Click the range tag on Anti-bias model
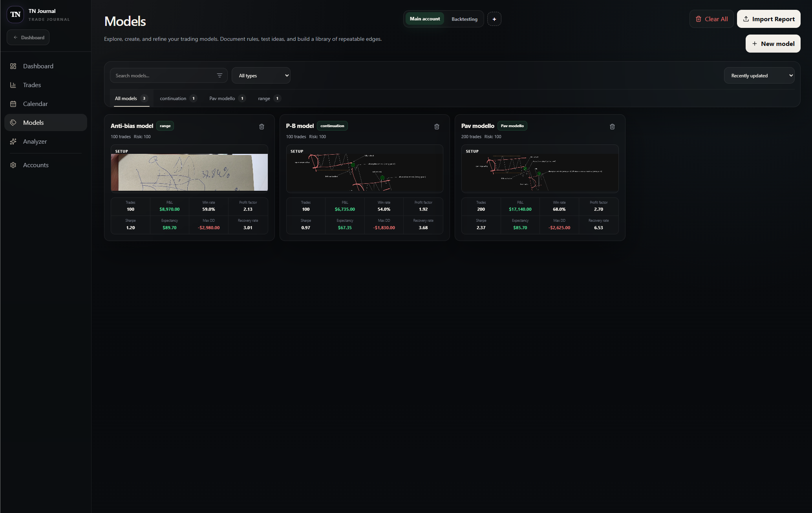This screenshot has width=812, height=513. pos(165,126)
